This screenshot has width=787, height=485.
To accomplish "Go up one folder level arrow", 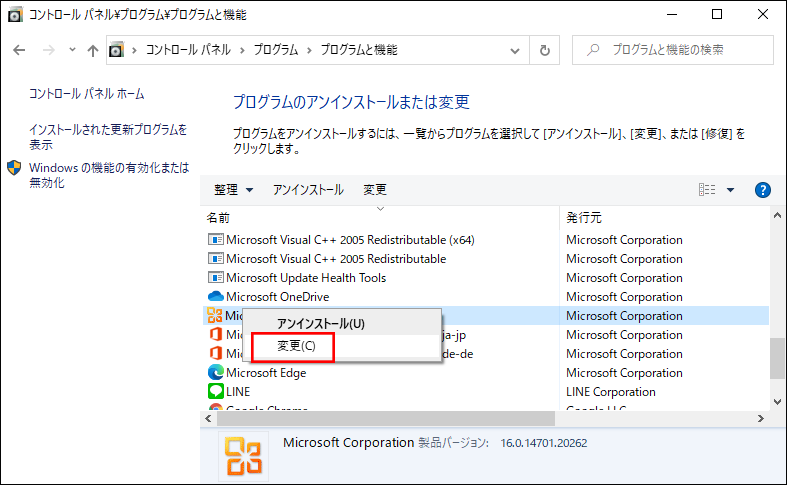I will [x=92, y=50].
